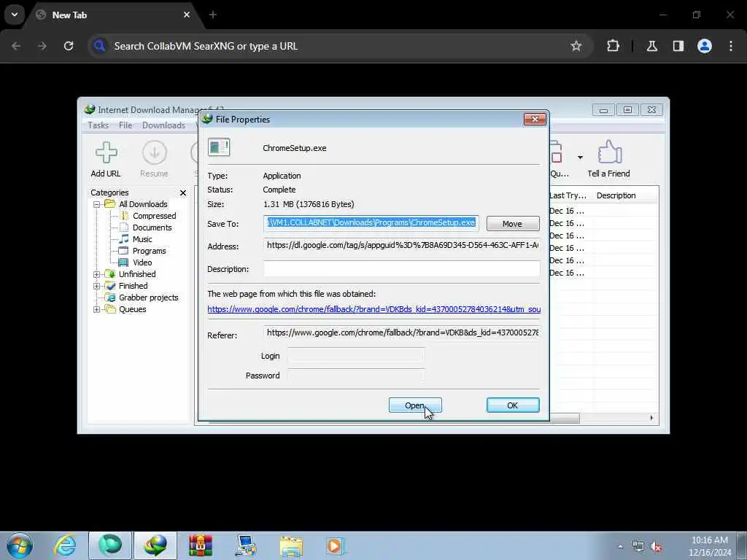Click the Add URL toolbar icon
747x560 pixels.
[x=106, y=159]
